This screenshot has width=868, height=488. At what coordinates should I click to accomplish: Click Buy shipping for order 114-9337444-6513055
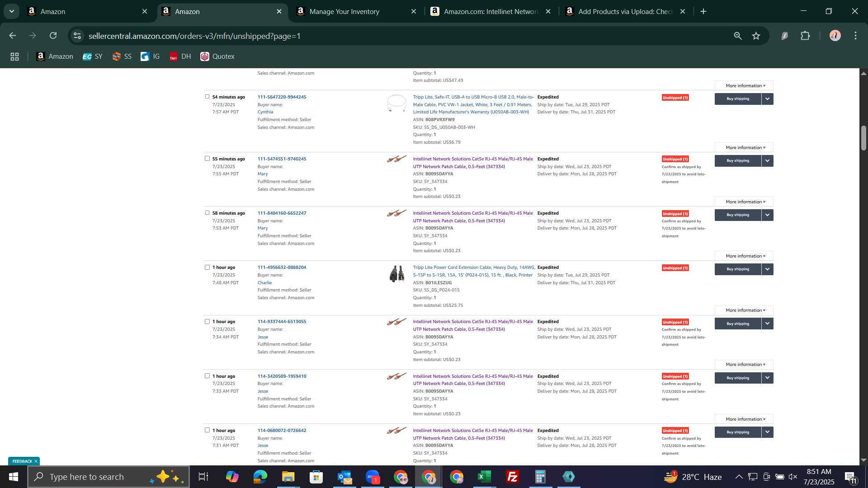[738, 324]
